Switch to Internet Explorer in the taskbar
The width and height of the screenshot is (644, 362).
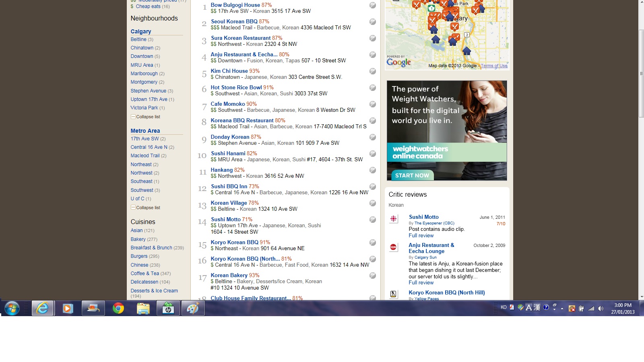coord(42,309)
